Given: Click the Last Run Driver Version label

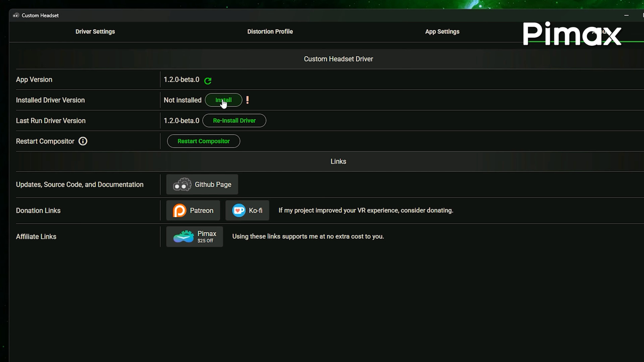Looking at the screenshot, I should pos(51,121).
